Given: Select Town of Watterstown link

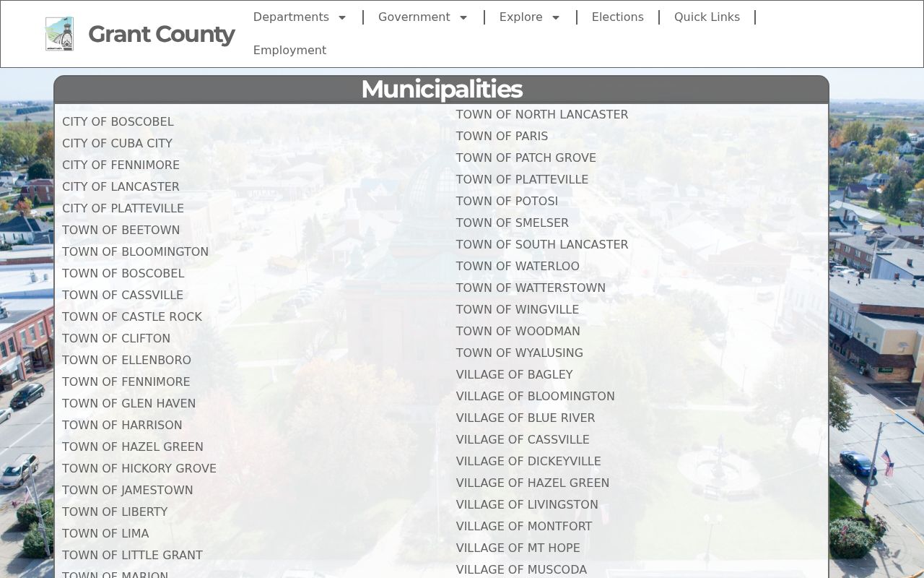Looking at the screenshot, I should tap(531, 288).
